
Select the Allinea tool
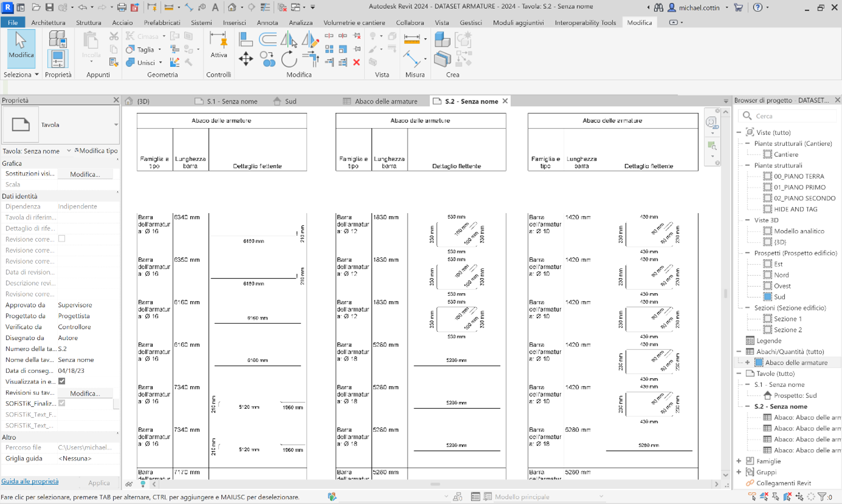(245, 38)
